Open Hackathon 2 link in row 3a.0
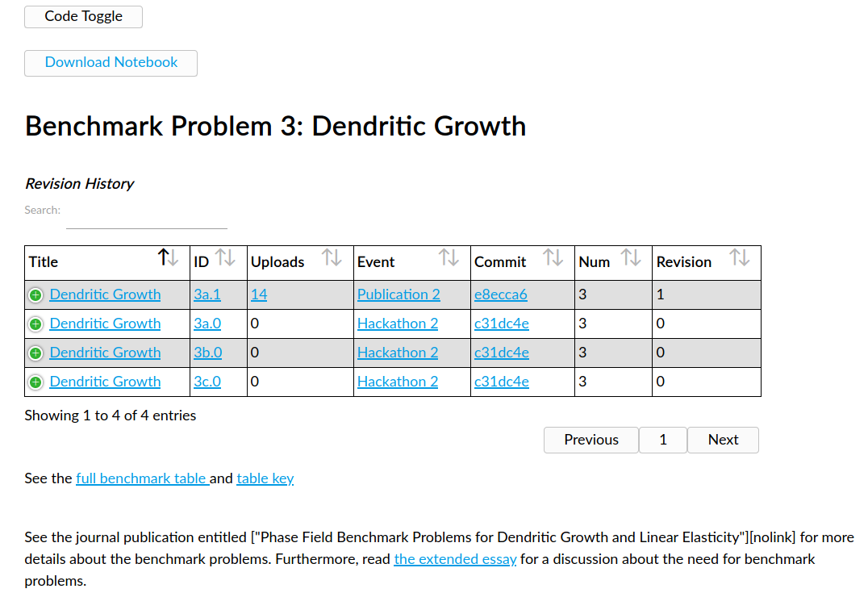Screen dimensions: 868x593 tap(398, 324)
